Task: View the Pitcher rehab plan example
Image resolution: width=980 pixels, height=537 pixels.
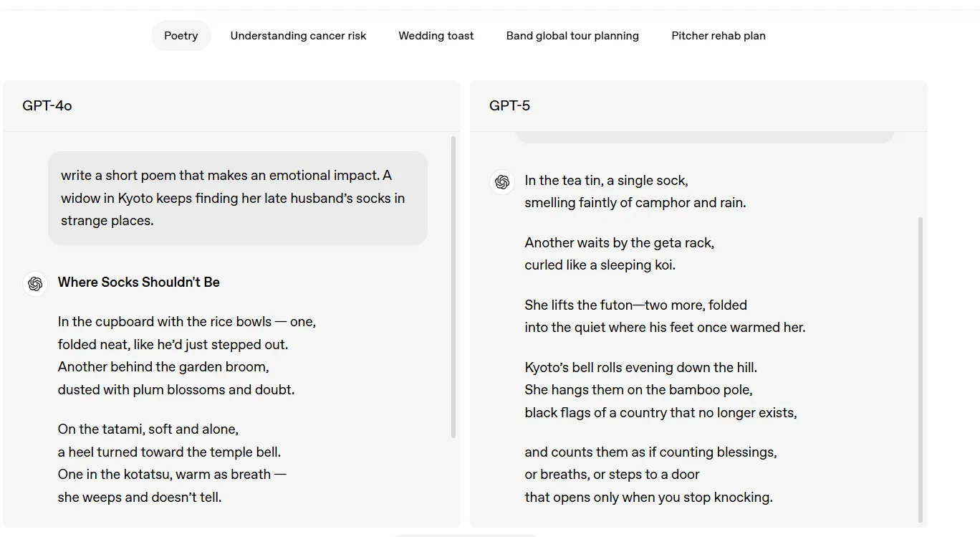Action: 718,35
